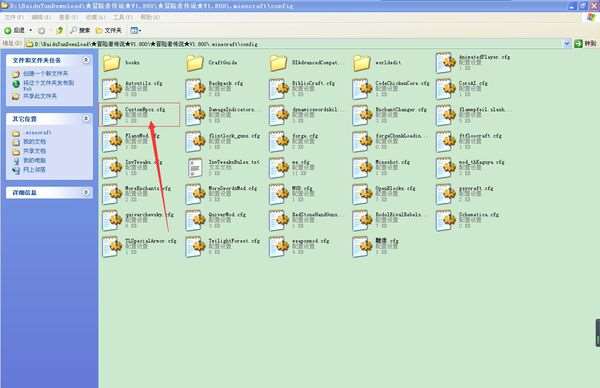Expand the address bar dropdown arrow

[567, 44]
